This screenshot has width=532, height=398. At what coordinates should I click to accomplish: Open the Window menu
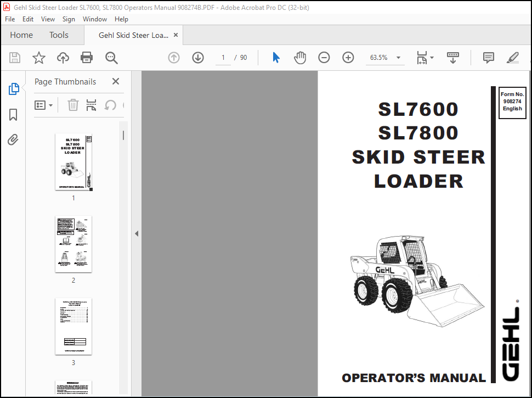(x=95, y=19)
